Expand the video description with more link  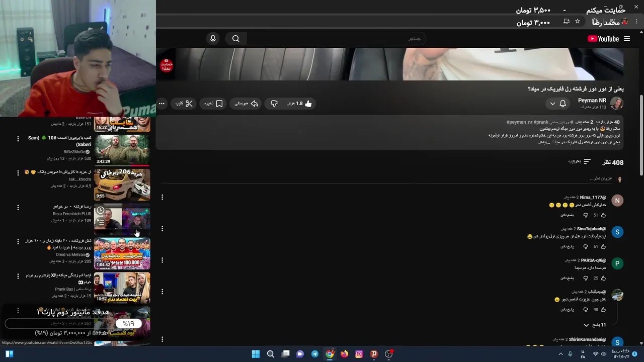click(x=544, y=142)
